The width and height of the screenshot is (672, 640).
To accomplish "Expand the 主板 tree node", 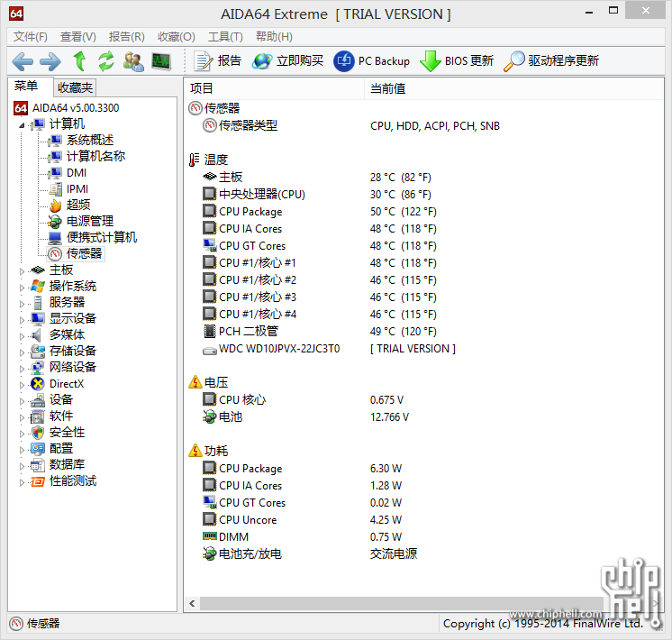I will 22,271.
